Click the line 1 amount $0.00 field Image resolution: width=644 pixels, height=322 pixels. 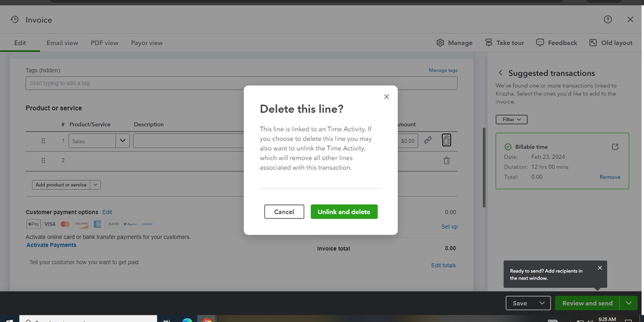coord(407,140)
